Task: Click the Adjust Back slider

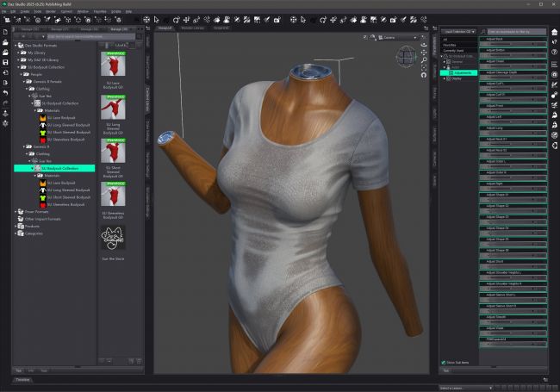Action: point(513,42)
